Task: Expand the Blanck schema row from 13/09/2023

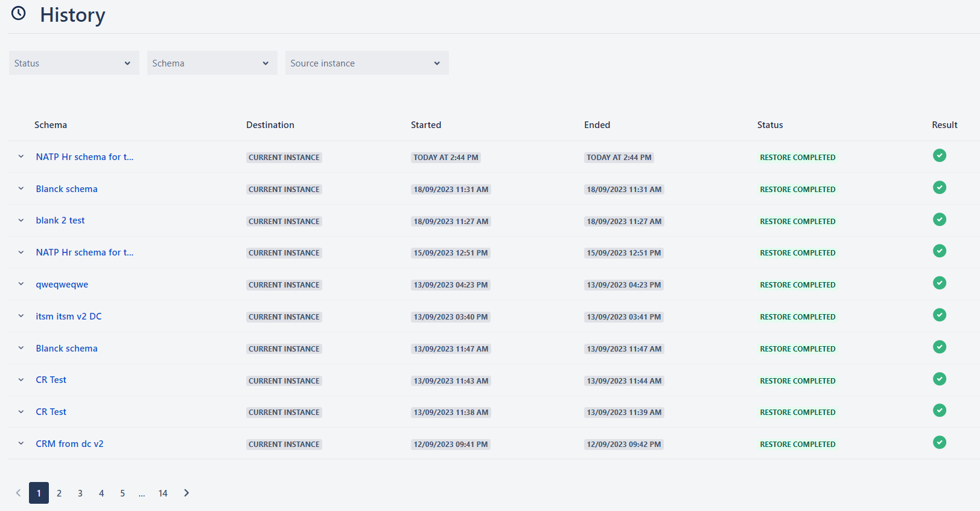Action: pos(21,348)
